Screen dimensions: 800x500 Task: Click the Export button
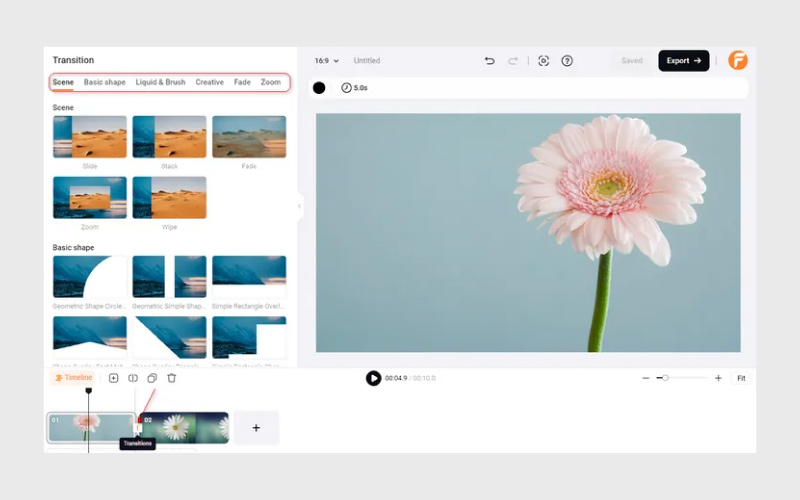[x=684, y=61]
